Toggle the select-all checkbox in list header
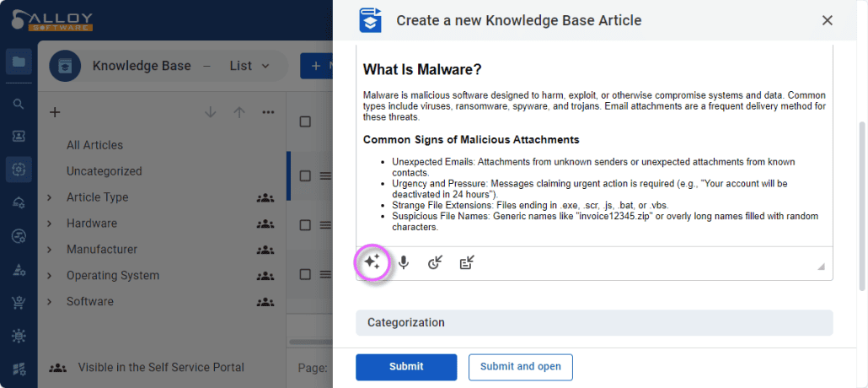 point(305,121)
